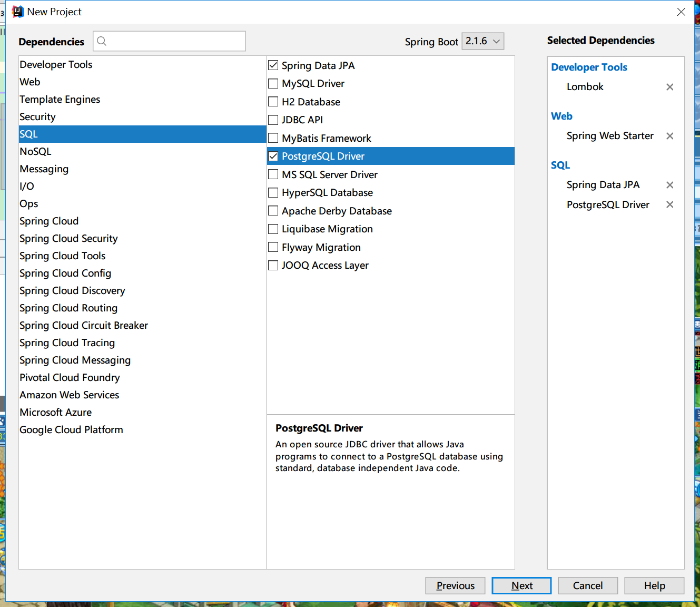This screenshot has height=607, width=700.
Task: Click PostgreSQL Driver in Selected Dependencies panel
Action: coord(608,204)
